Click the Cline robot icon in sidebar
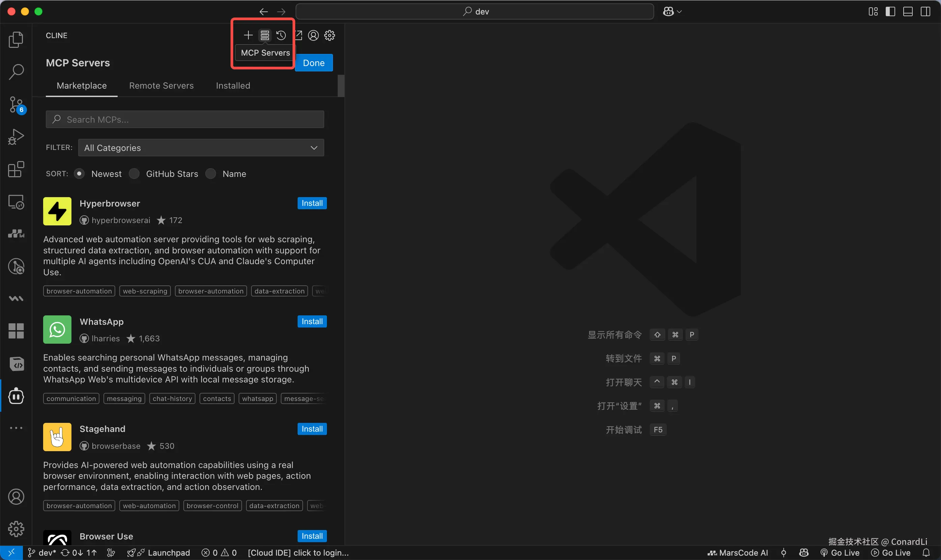 pyautogui.click(x=16, y=396)
